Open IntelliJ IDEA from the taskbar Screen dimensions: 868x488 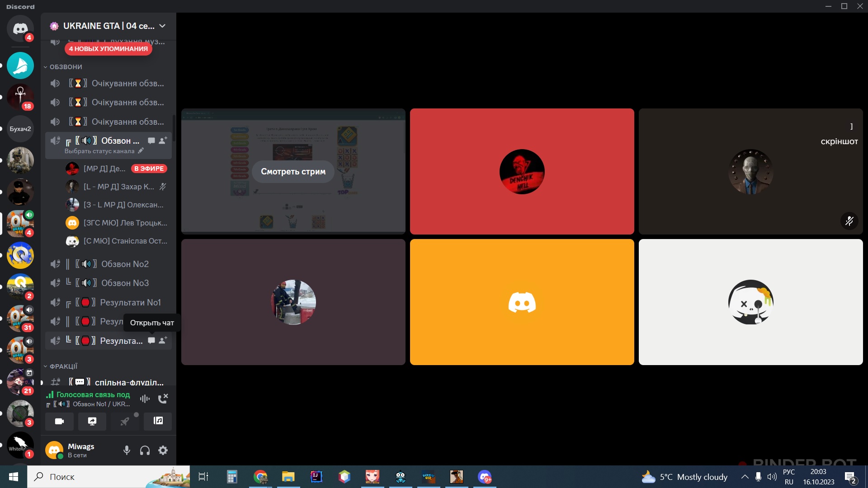pyautogui.click(x=316, y=477)
